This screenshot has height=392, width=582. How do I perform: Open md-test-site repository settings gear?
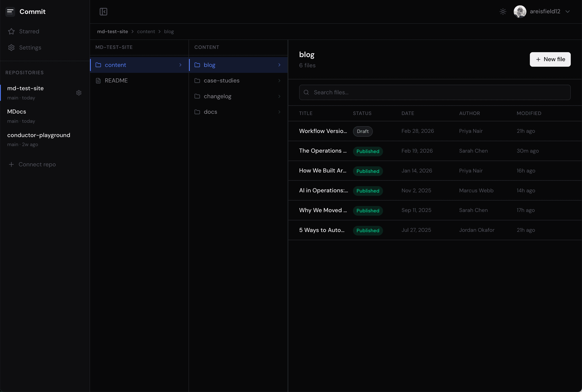tap(79, 93)
